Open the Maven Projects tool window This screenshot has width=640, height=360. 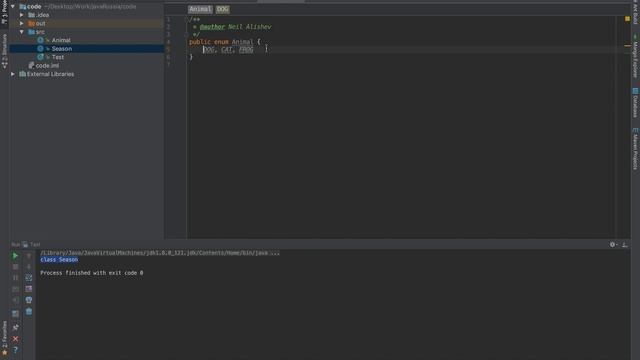(x=635, y=149)
